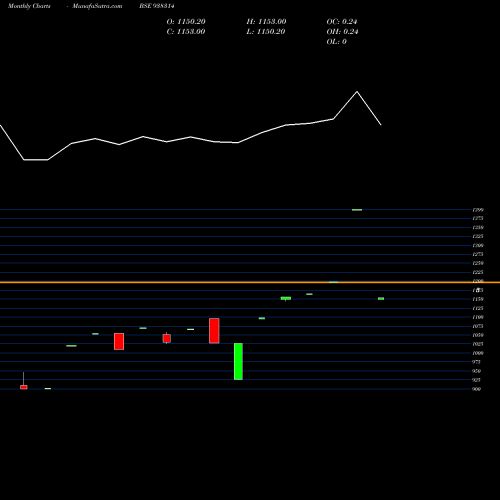Screen dimensions: 500x500
Task: Click the close price 'C: 1153.00'
Action: [186, 32]
